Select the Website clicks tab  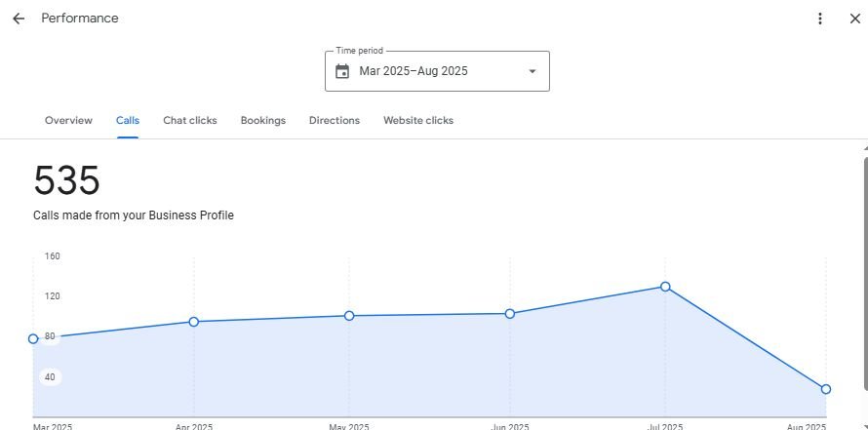pyautogui.click(x=418, y=120)
